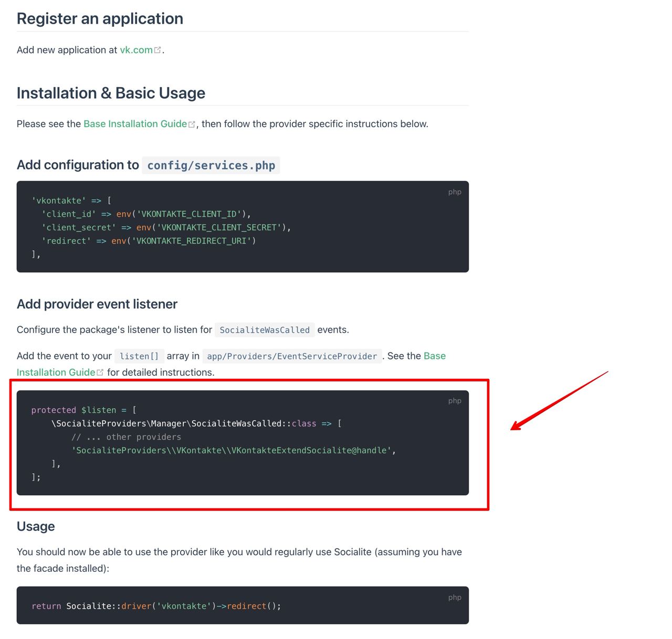Click php label on the listener code block
The height and width of the screenshot is (639, 672).
pyautogui.click(x=455, y=401)
